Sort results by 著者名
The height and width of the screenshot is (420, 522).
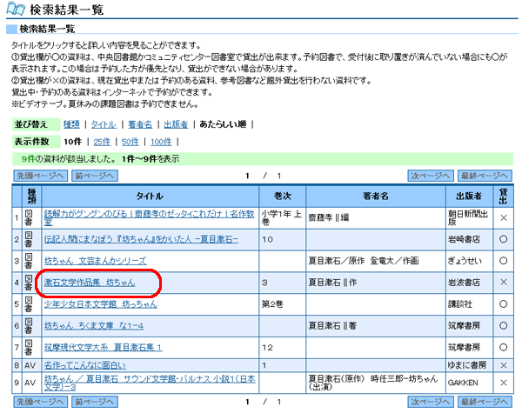pyautogui.click(x=140, y=124)
